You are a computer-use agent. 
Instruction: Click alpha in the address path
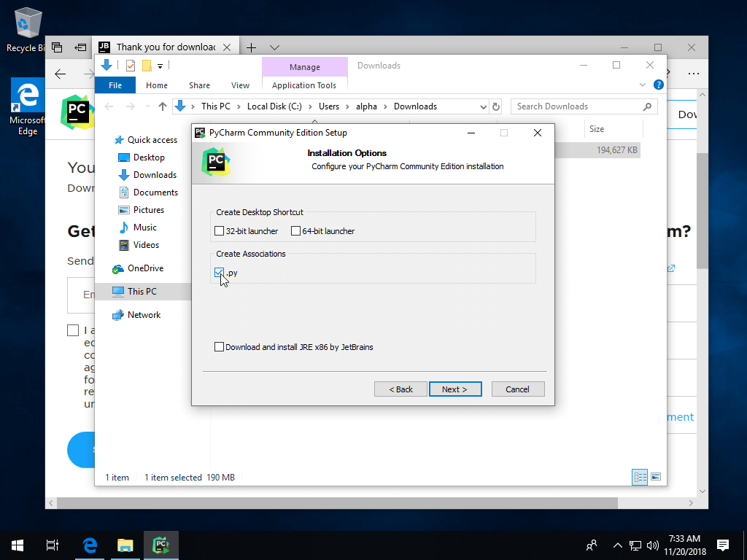point(366,106)
